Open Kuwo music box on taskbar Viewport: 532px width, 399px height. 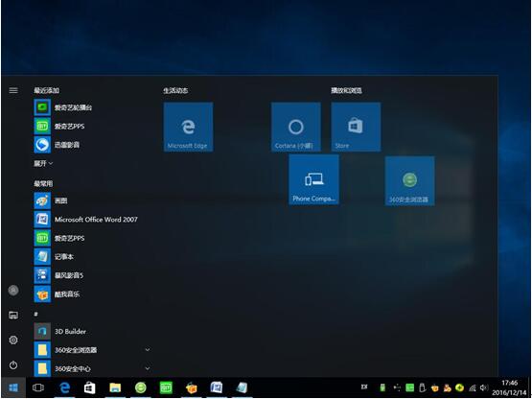(192, 387)
